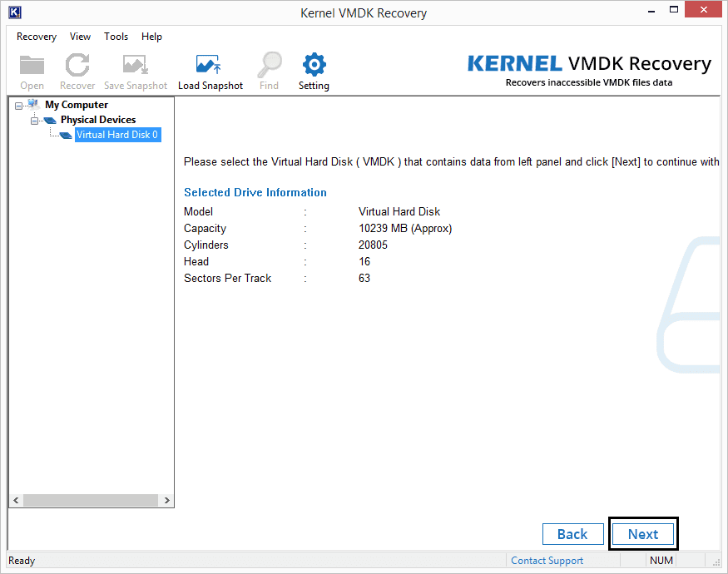Select the Physical Devices tree item
728x574 pixels.
coord(98,120)
